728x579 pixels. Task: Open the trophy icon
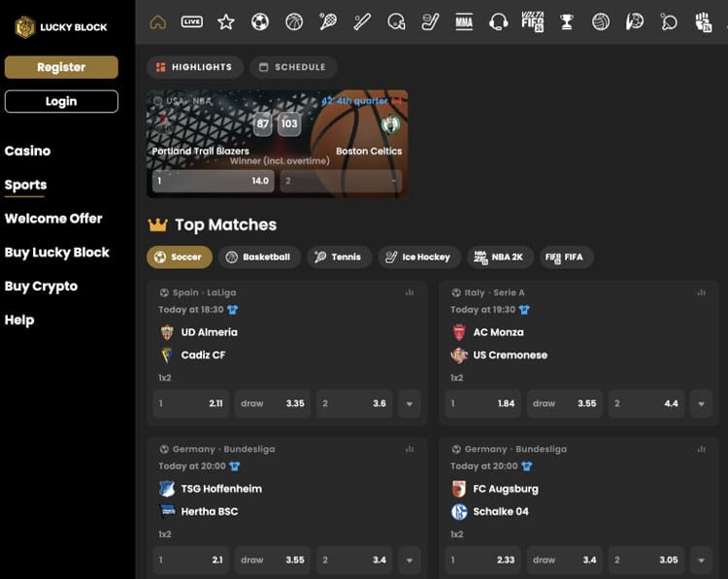tap(567, 21)
